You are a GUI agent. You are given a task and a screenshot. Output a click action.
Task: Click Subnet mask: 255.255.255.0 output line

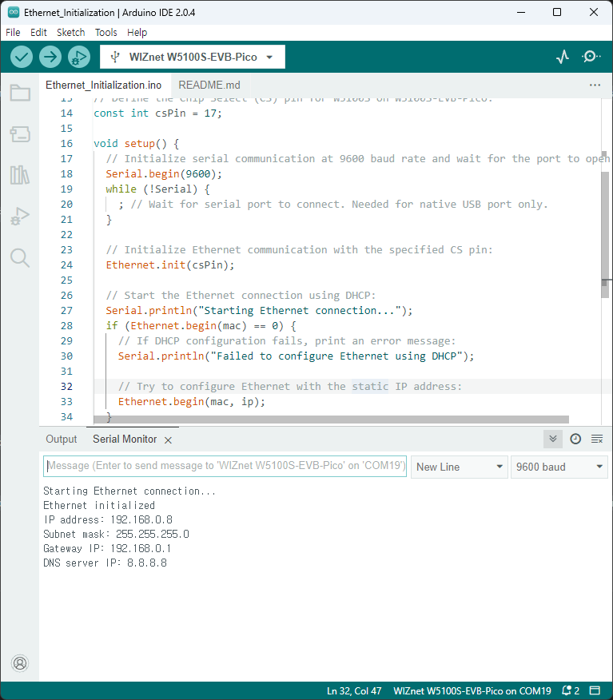click(116, 534)
